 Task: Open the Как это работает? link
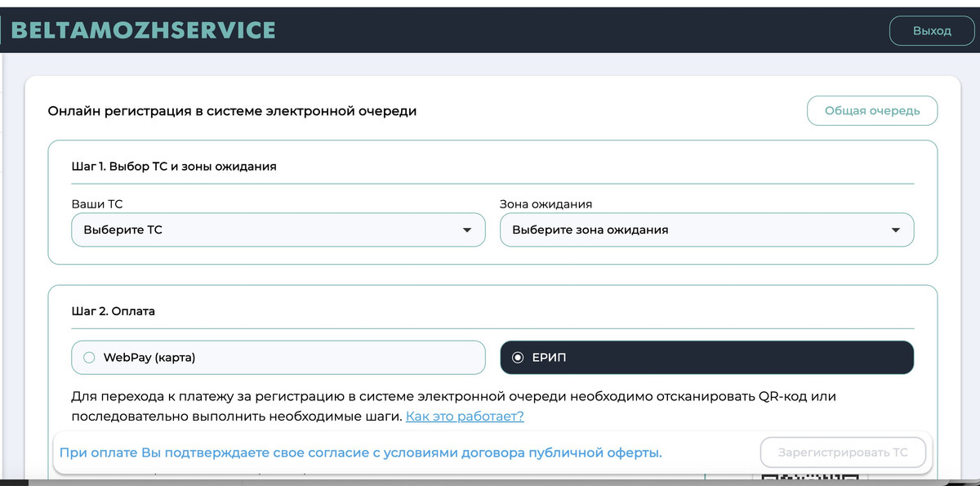coord(465,417)
